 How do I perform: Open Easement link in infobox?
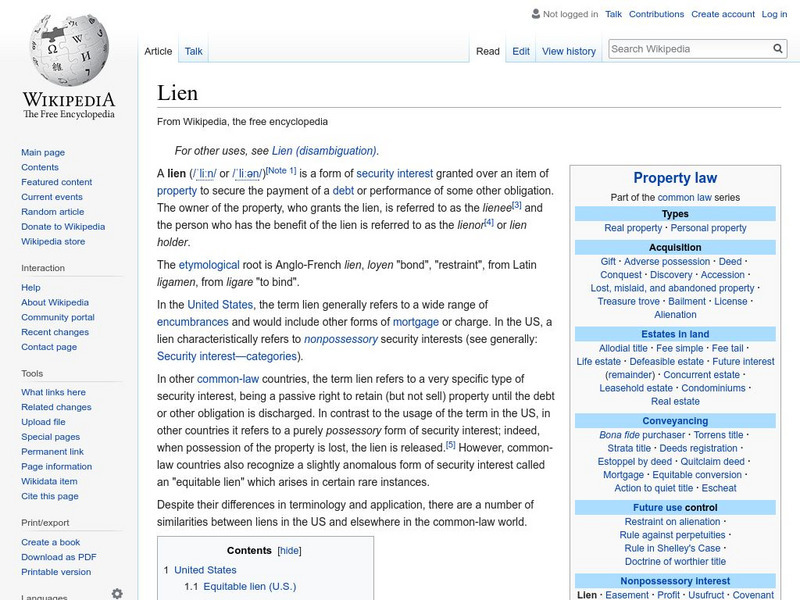[627, 595]
